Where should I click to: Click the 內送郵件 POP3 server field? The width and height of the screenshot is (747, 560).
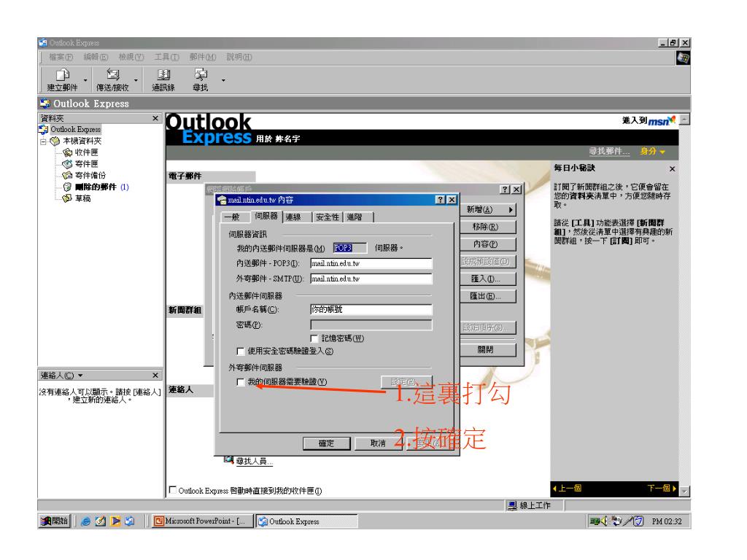(371, 263)
